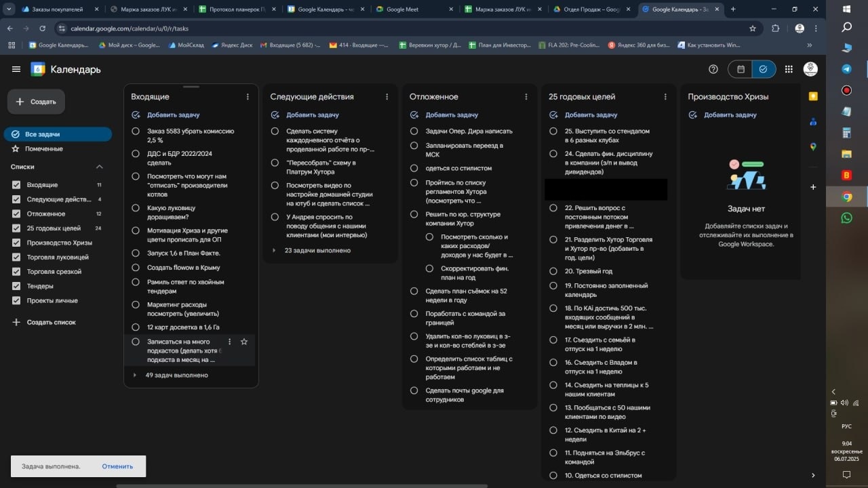Viewport: 868px width, 488px height.
Task: Click the horizontal scrollbar at bottom
Action: pyautogui.click(x=302, y=485)
